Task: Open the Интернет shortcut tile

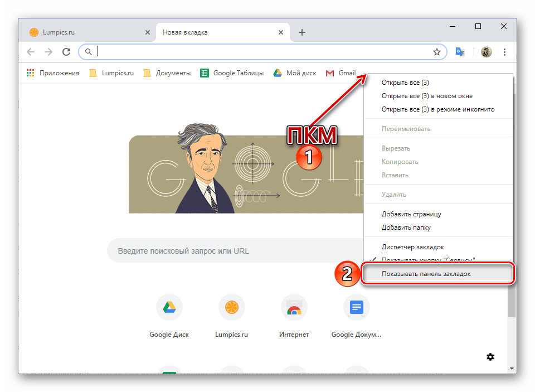Action: pos(294,316)
